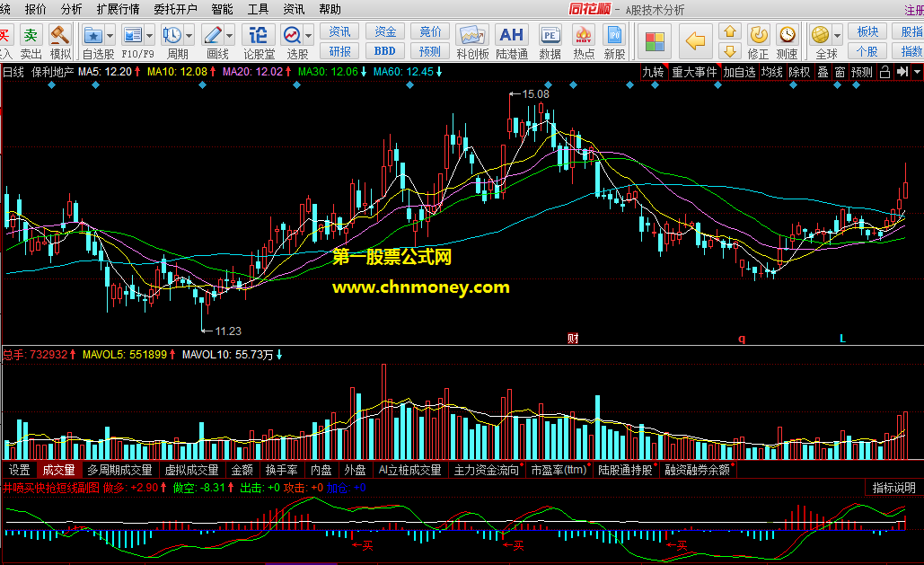Switch to the 多周期成交量 tab
The image size is (924, 565).
[119, 470]
